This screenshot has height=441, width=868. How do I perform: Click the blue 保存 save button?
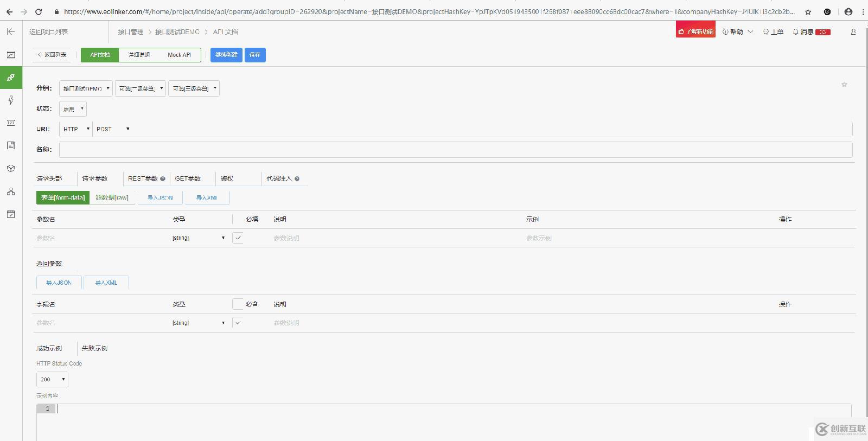pyautogui.click(x=255, y=55)
